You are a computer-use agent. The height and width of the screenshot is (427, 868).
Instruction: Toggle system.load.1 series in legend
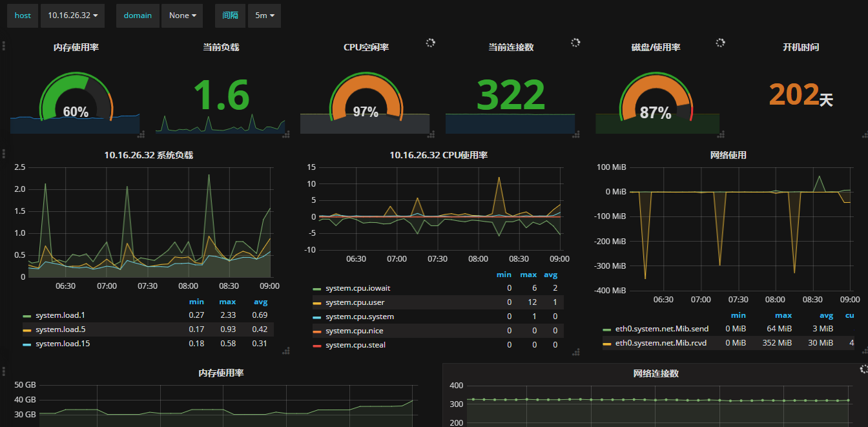[x=60, y=315]
